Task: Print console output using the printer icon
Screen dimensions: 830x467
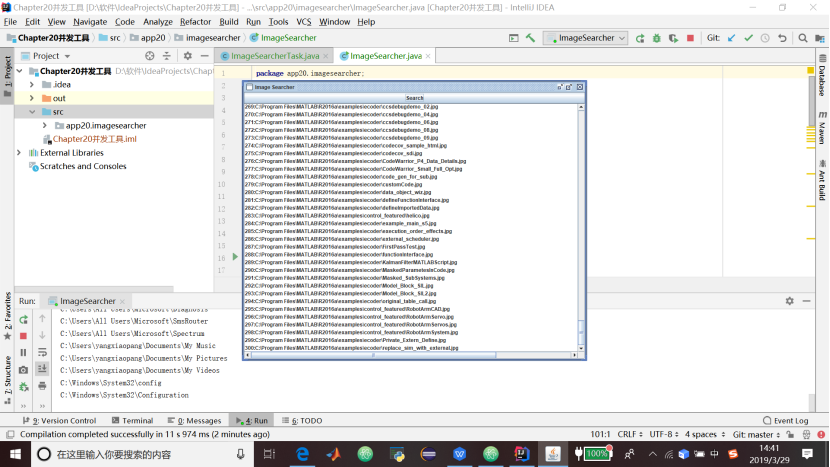Action: [42, 386]
